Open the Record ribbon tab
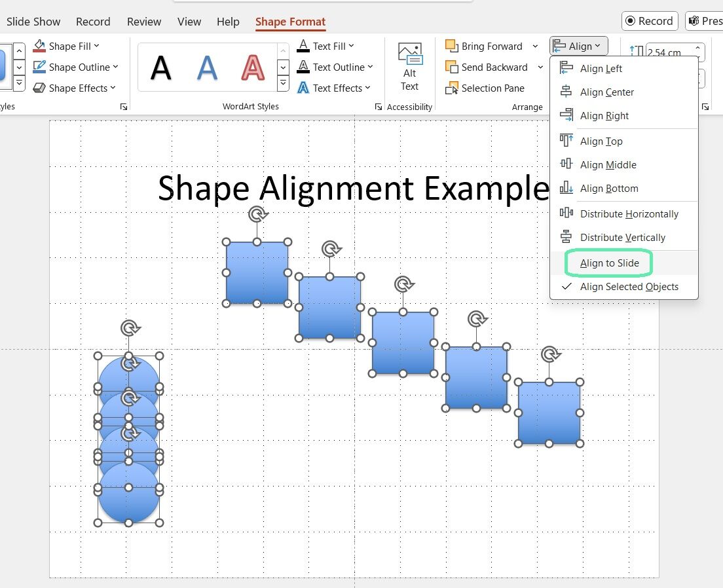The image size is (723, 588). 93,22
